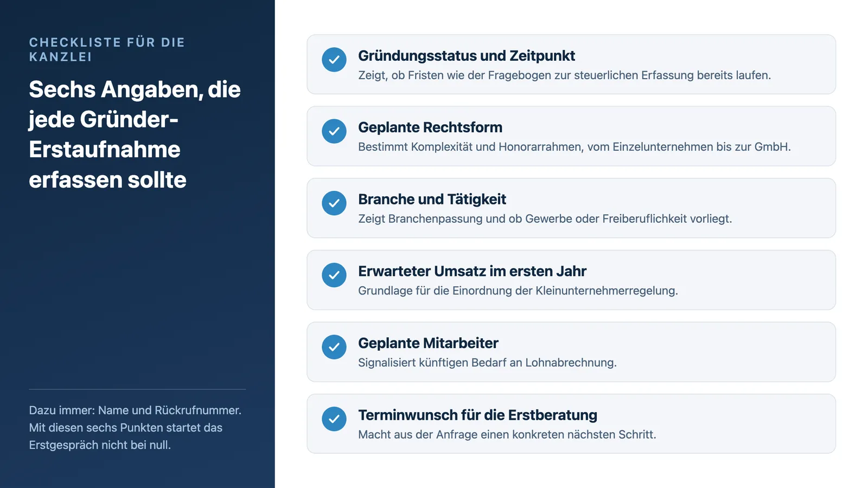The width and height of the screenshot is (868, 488).
Task: Click the label 'CHECKLISTE FÜR DIE KANZLEI'
Action: [x=107, y=49]
